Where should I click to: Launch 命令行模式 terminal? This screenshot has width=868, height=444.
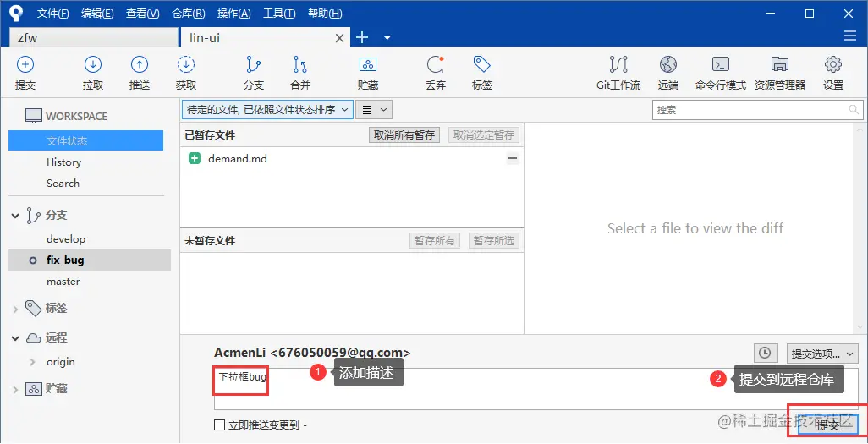click(721, 73)
